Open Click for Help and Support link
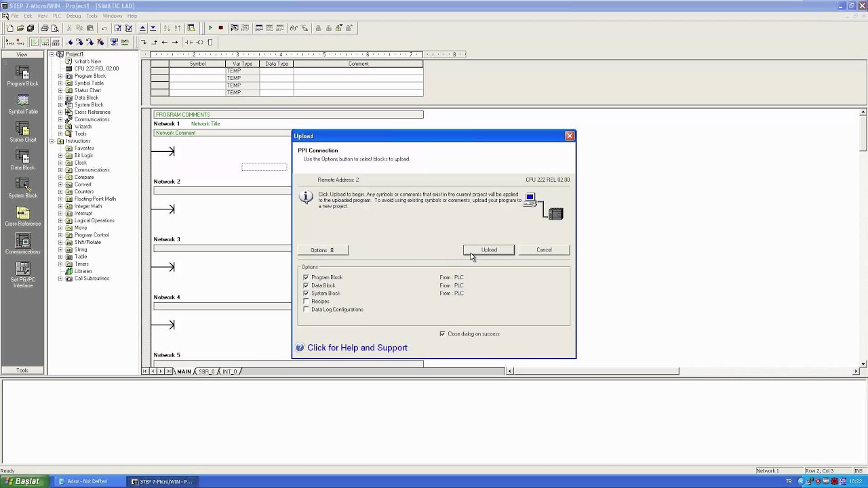 (357, 348)
